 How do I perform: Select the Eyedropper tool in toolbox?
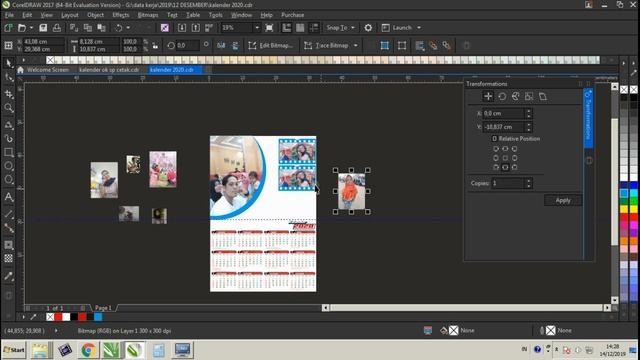tap(9, 276)
